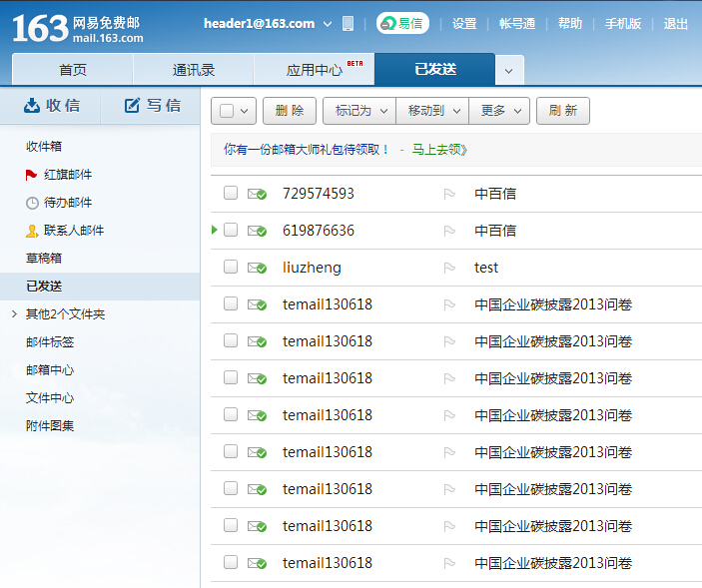702x588 pixels.
Task: Expand the 移动到 dropdown menu
Action: click(432, 111)
